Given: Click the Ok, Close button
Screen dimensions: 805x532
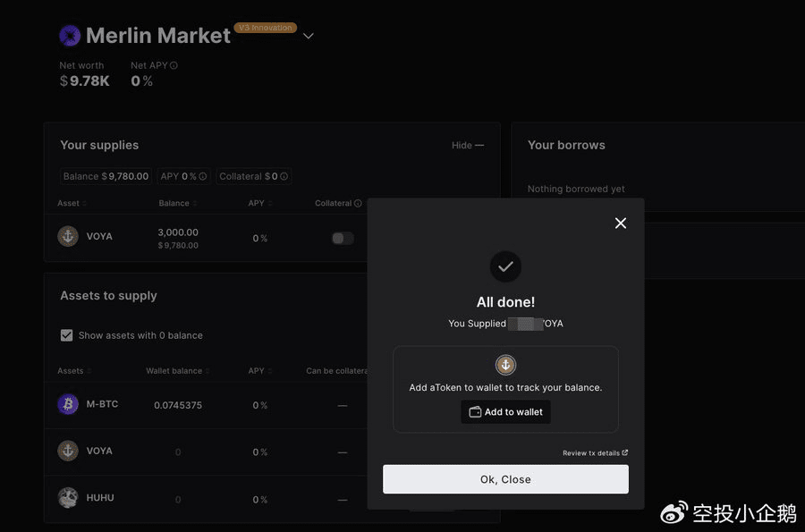Looking at the screenshot, I should (x=505, y=479).
